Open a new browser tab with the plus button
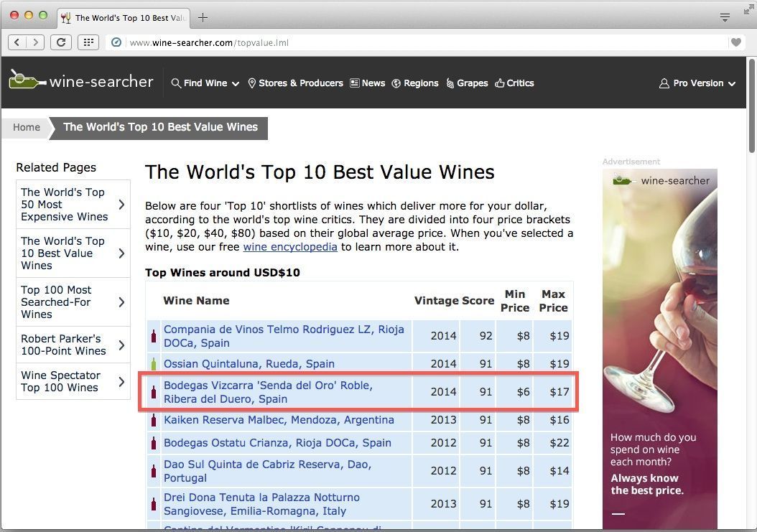 [x=203, y=18]
